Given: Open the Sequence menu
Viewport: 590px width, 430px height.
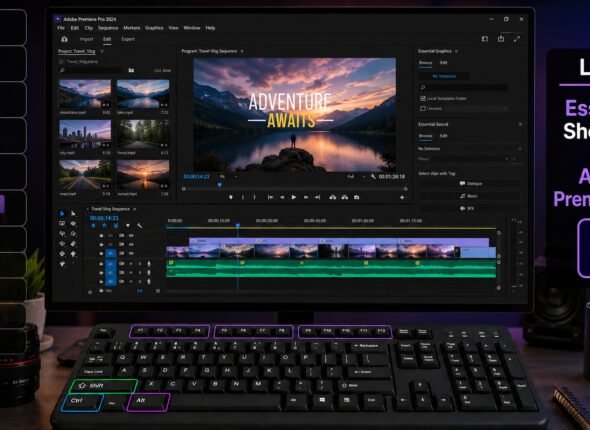Looking at the screenshot, I should (108, 28).
